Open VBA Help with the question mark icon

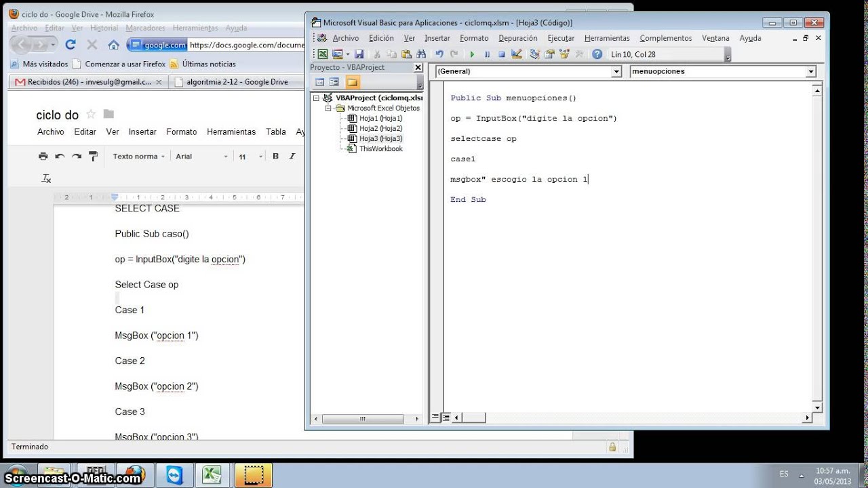click(597, 54)
